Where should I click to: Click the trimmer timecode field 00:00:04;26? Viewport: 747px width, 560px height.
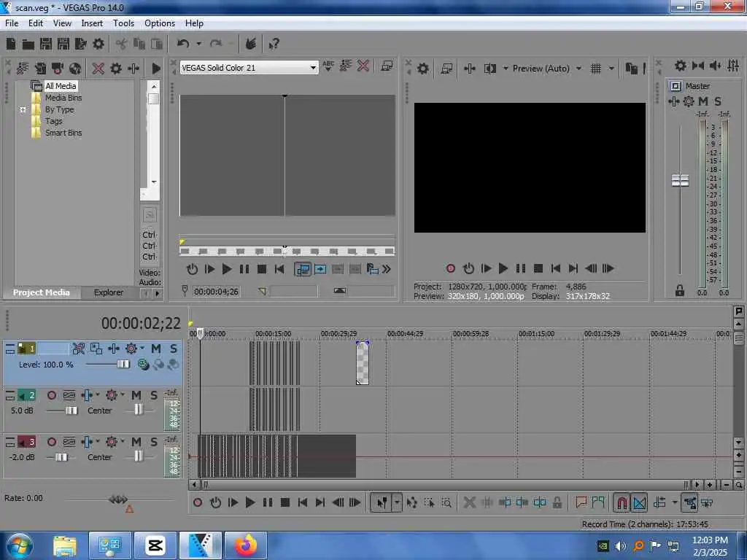tap(216, 292)
